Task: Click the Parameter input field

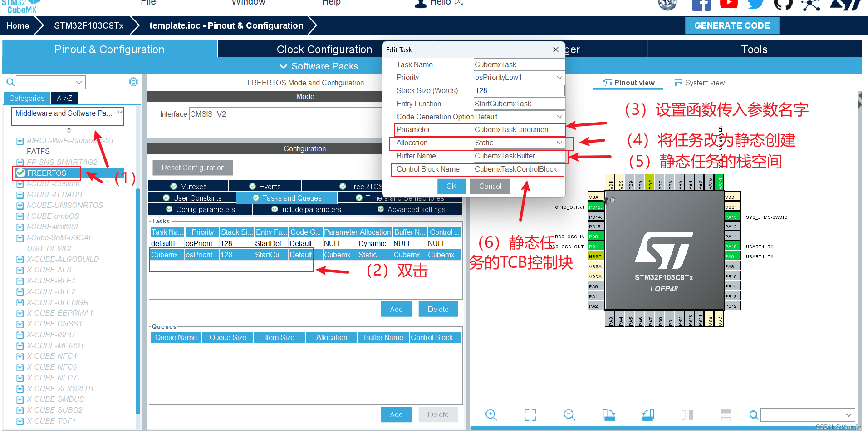Action: coord(519,130)
